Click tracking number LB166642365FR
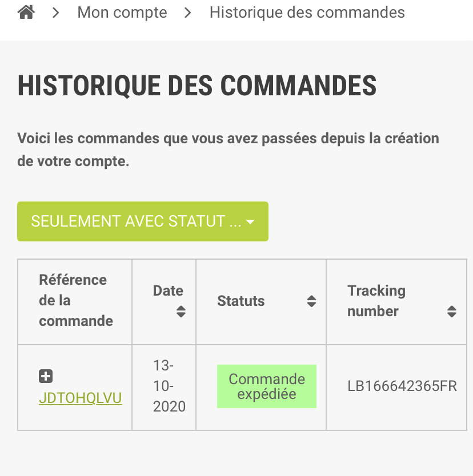 (x=402, y=386)
